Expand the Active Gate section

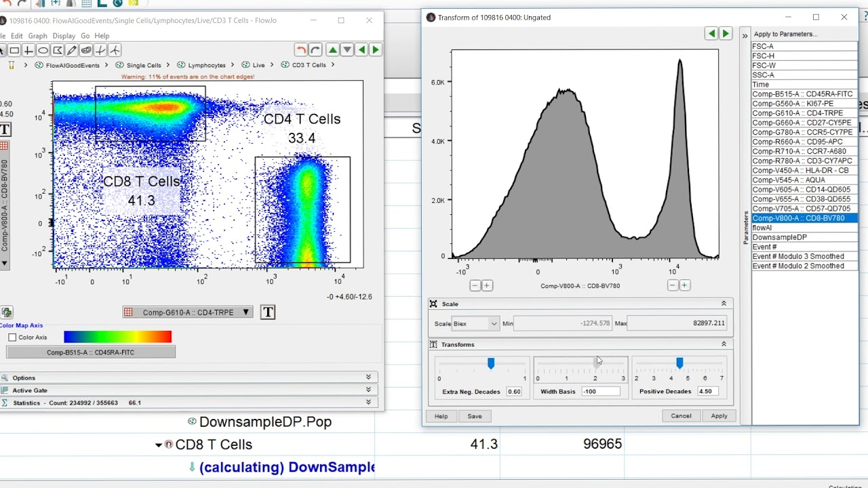tap(368, 390)
